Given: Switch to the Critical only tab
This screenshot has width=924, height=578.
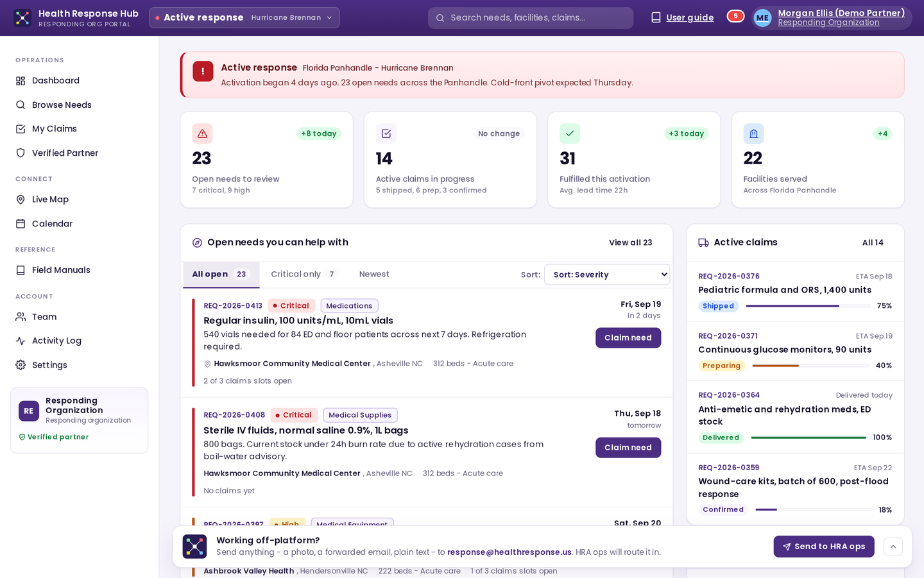Looking at the screenshot, I should click(304, 275).
